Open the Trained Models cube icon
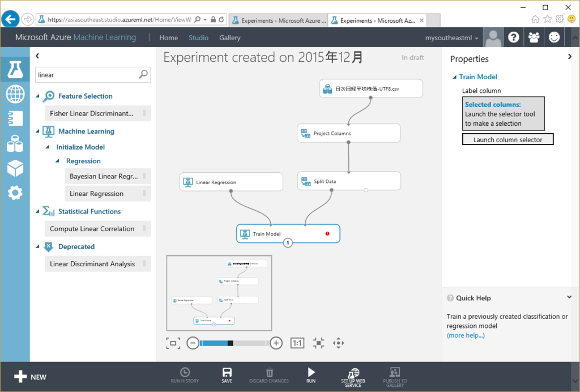Viewport: 580px width, 392px height. click(15, 168)
